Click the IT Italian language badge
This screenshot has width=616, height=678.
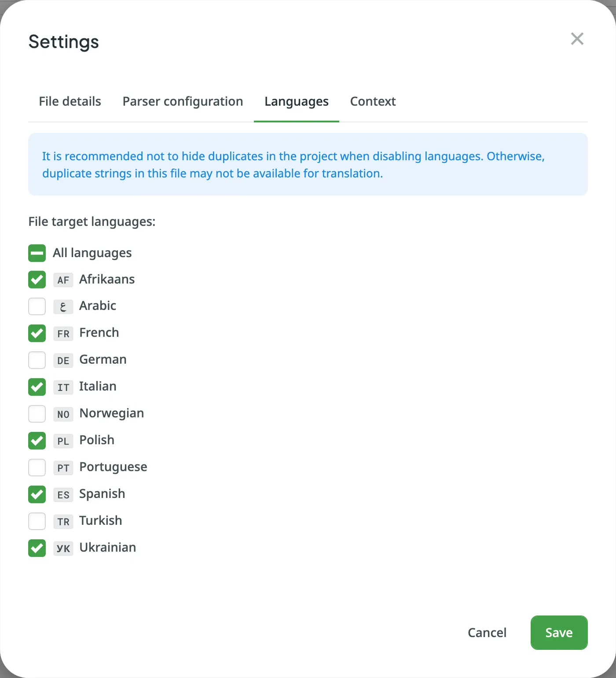click(x=63, y=387)
